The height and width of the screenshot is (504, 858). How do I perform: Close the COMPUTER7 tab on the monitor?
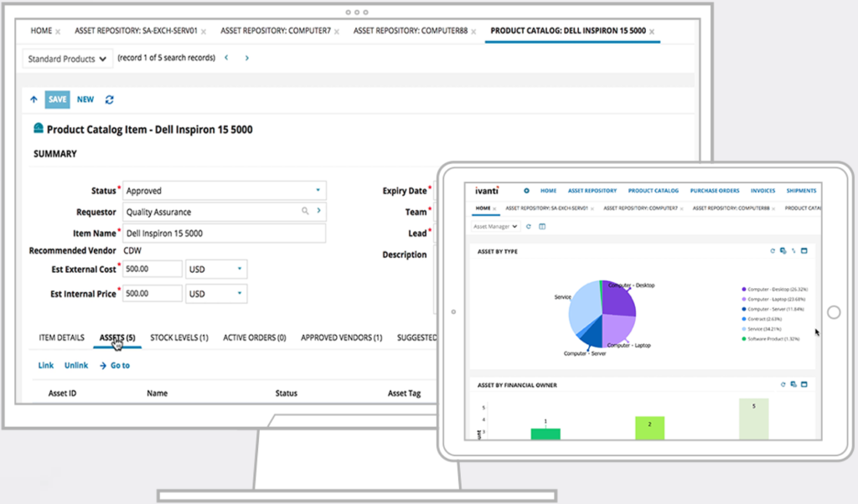coord(337,32)
